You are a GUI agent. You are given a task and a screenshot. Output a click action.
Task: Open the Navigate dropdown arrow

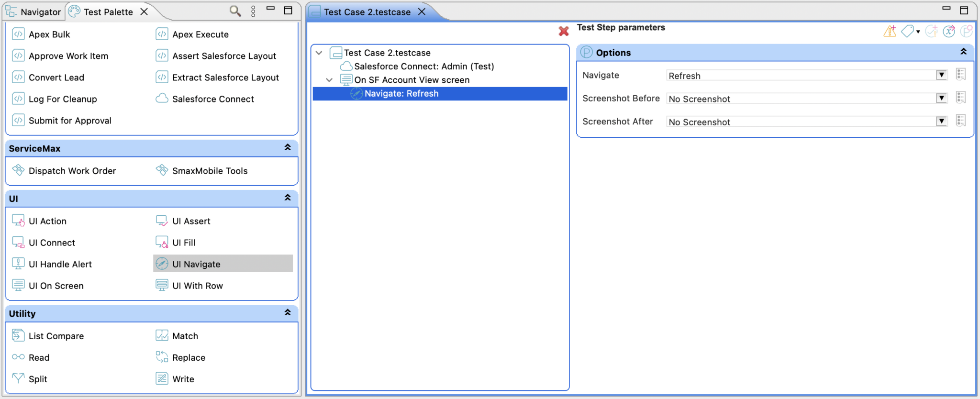(941, 75)
